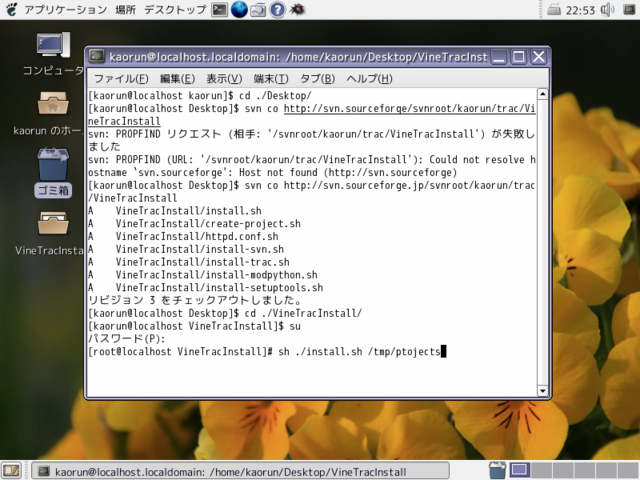Open the GNOME foot main menu icon
Image resolution: width=640 pixels, height=480 pixels.
12,9
